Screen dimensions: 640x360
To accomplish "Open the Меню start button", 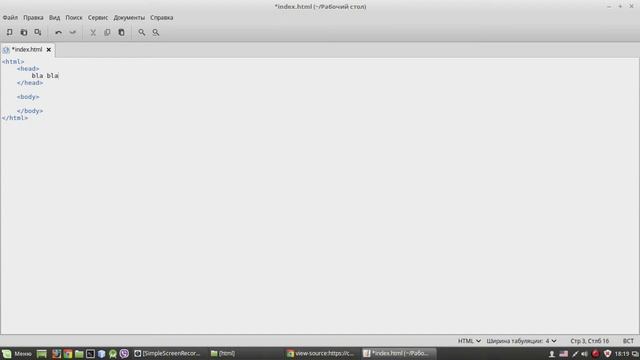I will [x=17, y=353].
